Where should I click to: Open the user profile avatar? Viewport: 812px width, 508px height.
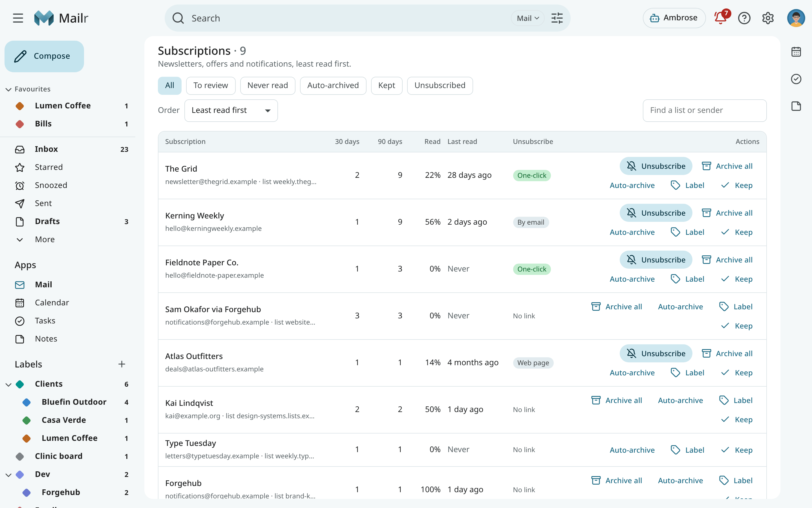click(796, 18)
